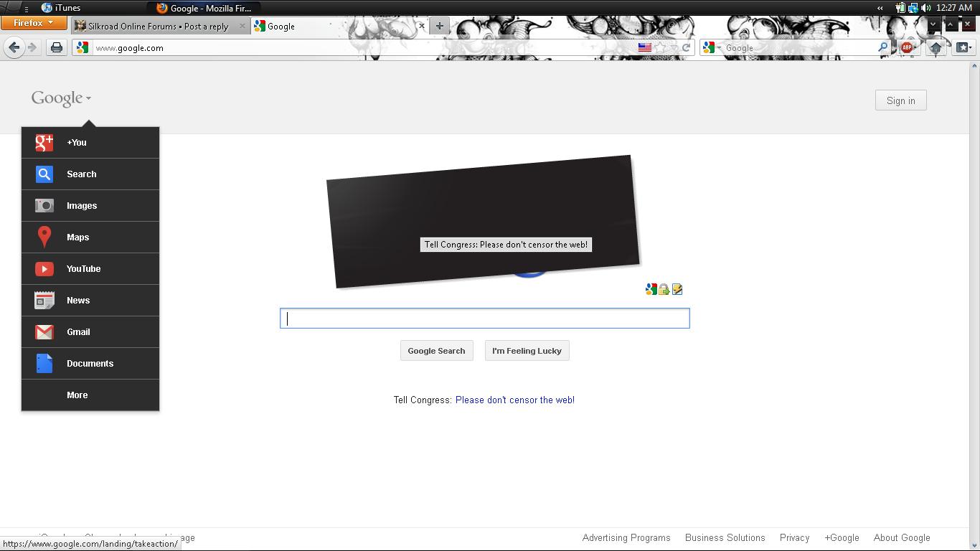The height and width of the screenshot is (551, 980).
Task: Click the notepad pencil icon beside the doodle
Action: pyautogui.click(x=677, y=289)
